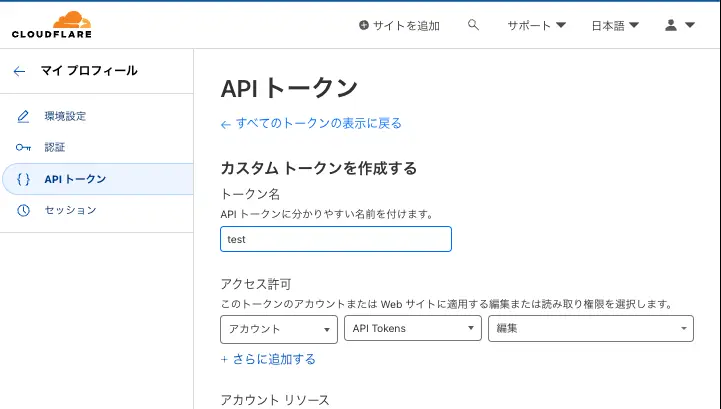Expand the サポート dropdown menu
This screenshot has height=409, width=721.
[x=537, y=25]
